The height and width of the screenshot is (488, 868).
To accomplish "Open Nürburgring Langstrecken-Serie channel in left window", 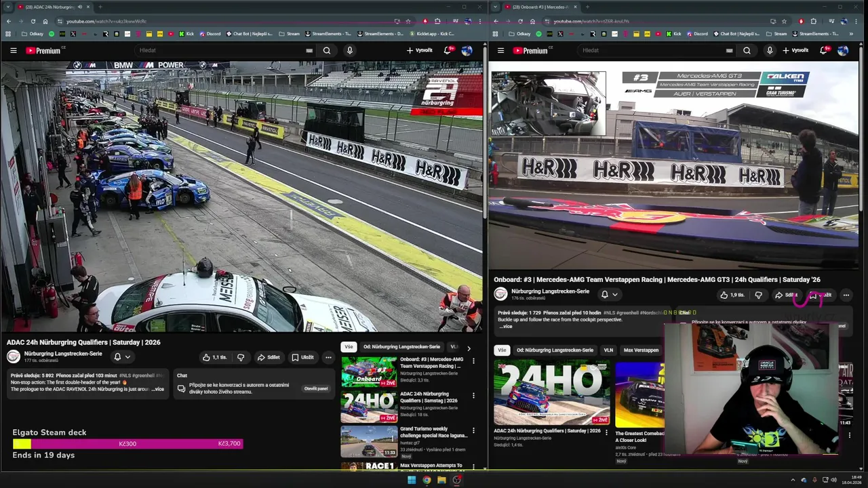I will pyautogui.click(x=63, y=354).
